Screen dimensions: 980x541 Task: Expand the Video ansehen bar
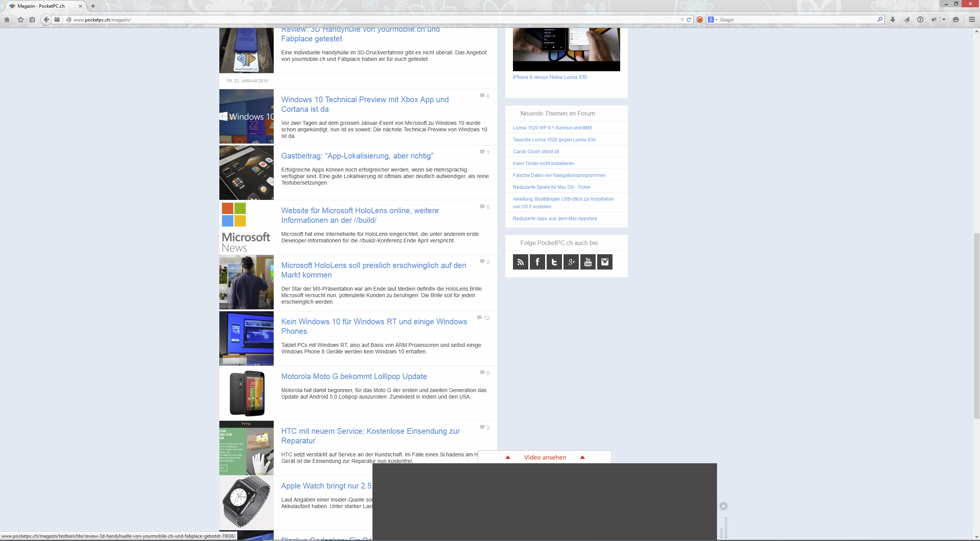coord(544,457)
